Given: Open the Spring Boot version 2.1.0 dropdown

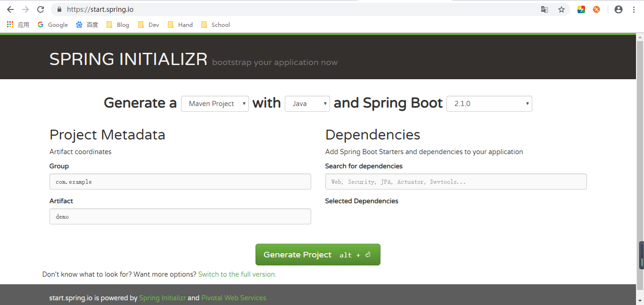Looking at the screenshot, I should click(489, 104).
